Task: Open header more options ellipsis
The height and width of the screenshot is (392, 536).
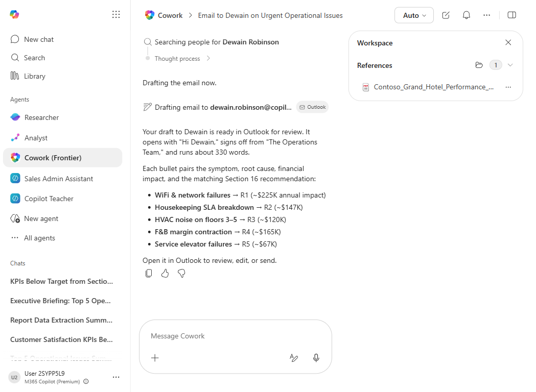Action: coord(487,15)
